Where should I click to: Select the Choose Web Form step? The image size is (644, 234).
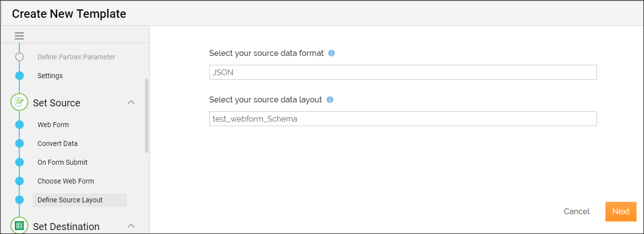pos(66,181)
